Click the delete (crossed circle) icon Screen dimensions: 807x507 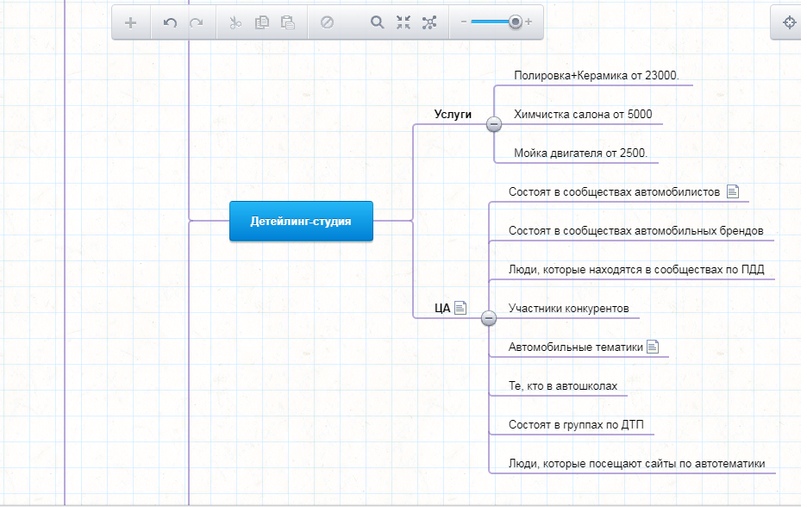pyautogui.click(x=327, y=23)
